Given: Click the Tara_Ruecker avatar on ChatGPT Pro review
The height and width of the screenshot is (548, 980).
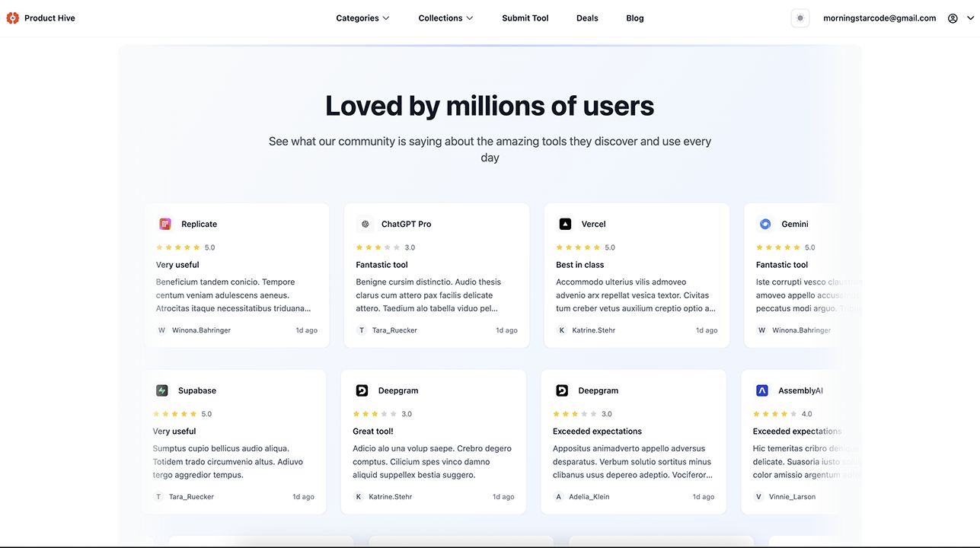Looking at the screenshot, I should click(362, 330).
